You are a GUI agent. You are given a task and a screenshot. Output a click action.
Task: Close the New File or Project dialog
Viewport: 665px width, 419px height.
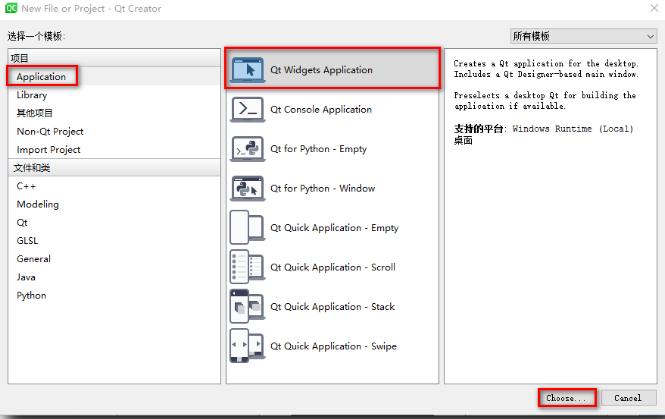(x=654, y=8)
